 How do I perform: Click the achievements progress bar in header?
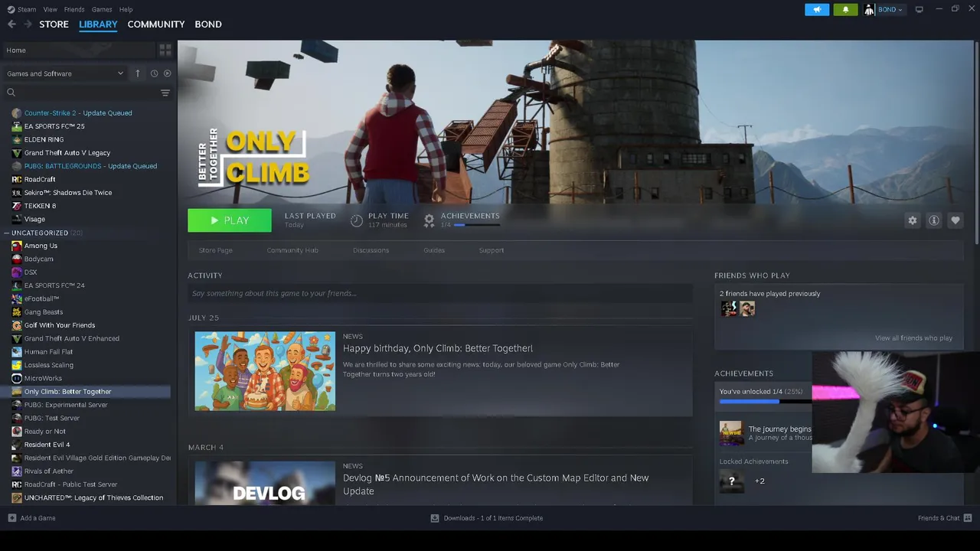pyautogui.click(x=477, y=225)
